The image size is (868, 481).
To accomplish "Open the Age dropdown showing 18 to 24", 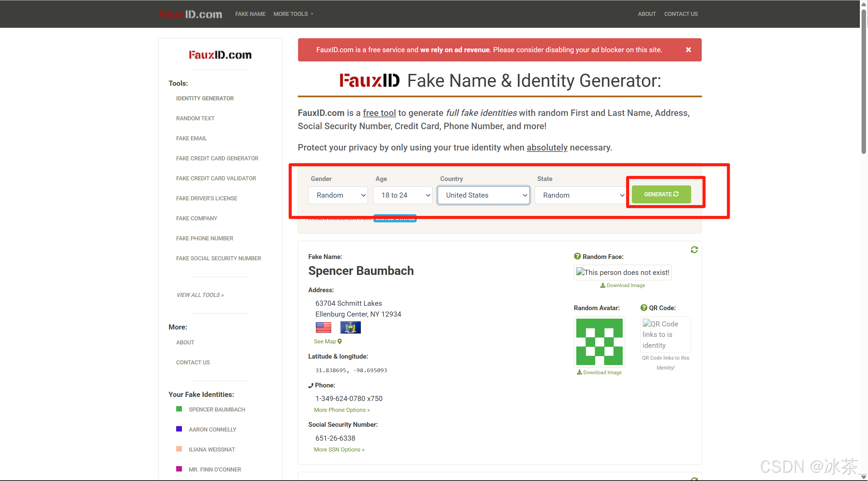I will 402,195.
